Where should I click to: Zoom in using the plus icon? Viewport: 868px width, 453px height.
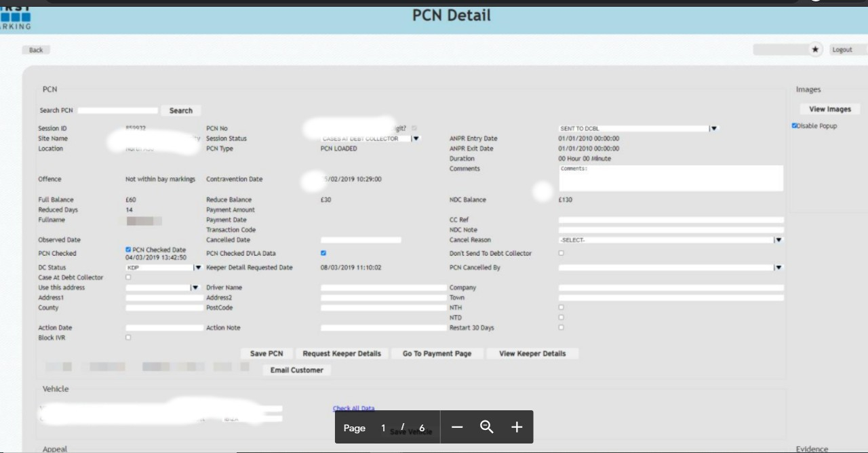tap(517, 427)
